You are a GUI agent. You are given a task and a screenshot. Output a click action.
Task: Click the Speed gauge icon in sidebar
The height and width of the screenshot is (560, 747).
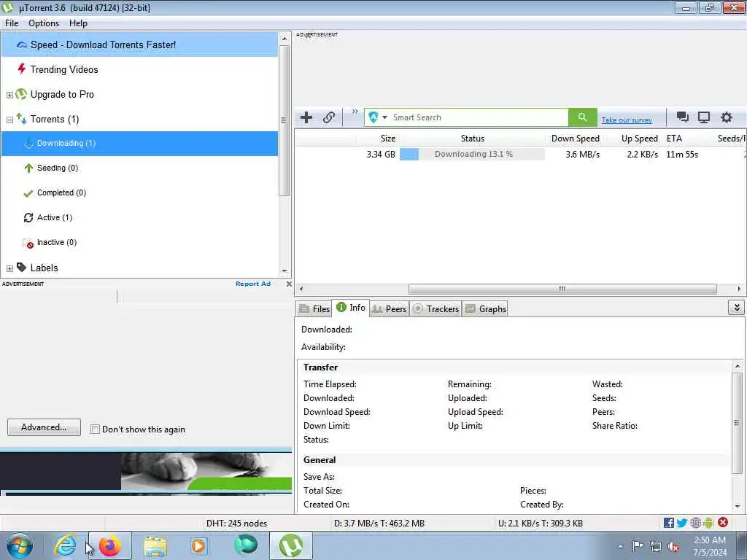(x=21, y=44)
